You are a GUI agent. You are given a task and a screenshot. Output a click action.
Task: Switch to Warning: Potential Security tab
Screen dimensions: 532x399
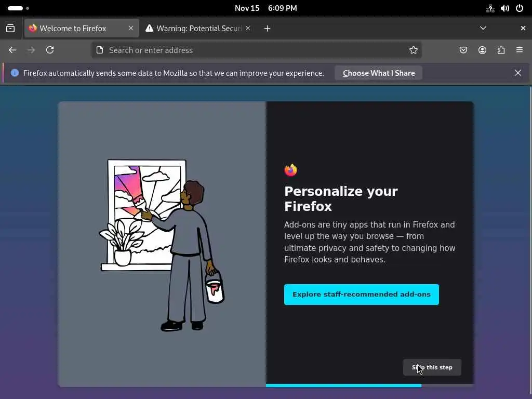click(x=198, y=28)
